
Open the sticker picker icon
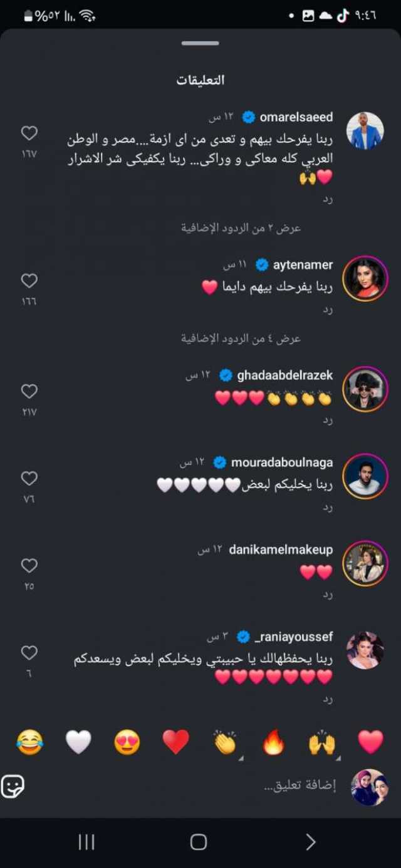(13, 786)
